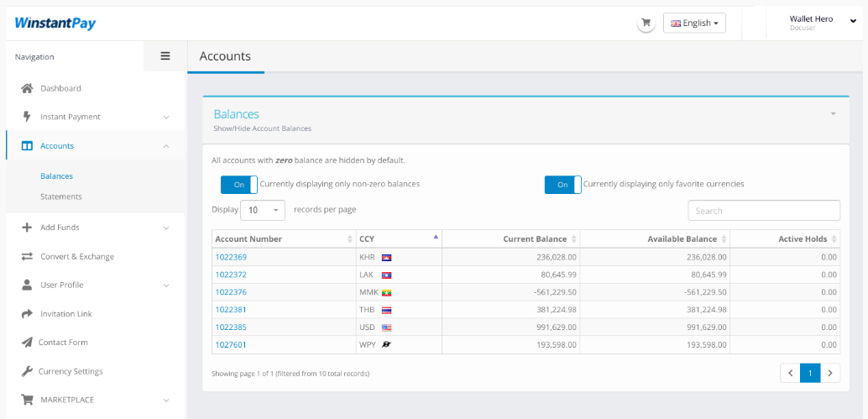Open Balances in the sidebar submenu
This screenshot has width=868, height=419.
point(56,176)
